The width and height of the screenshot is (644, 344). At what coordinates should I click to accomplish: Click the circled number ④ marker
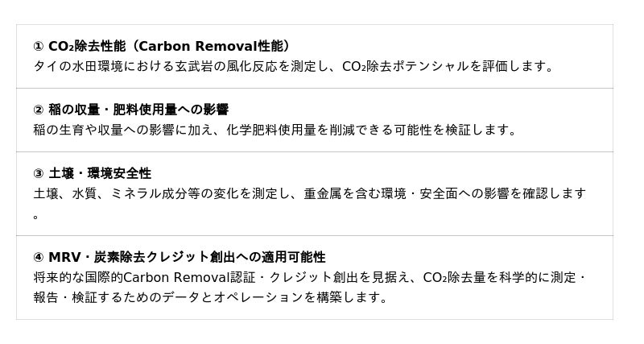click(x=38, y=258)
